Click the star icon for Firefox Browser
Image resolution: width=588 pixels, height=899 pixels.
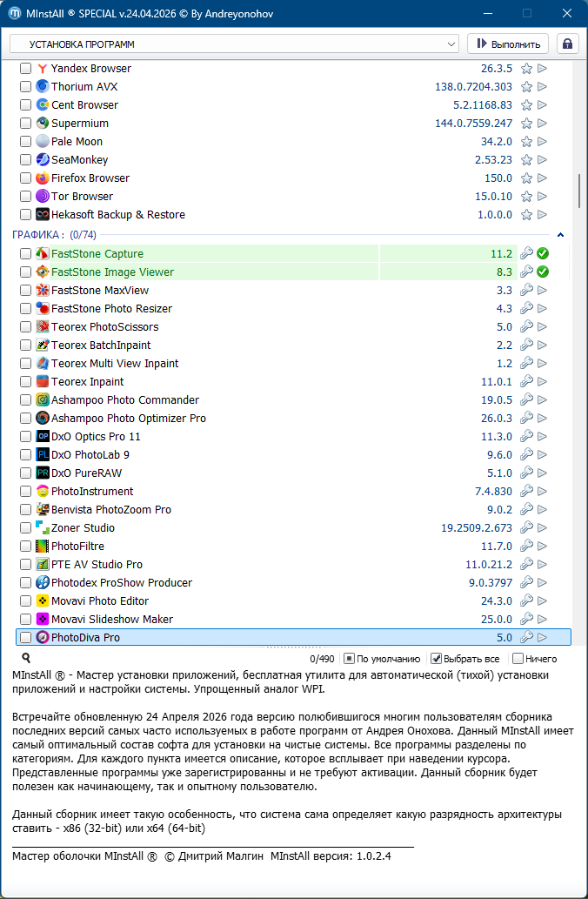tap(526, 178)
